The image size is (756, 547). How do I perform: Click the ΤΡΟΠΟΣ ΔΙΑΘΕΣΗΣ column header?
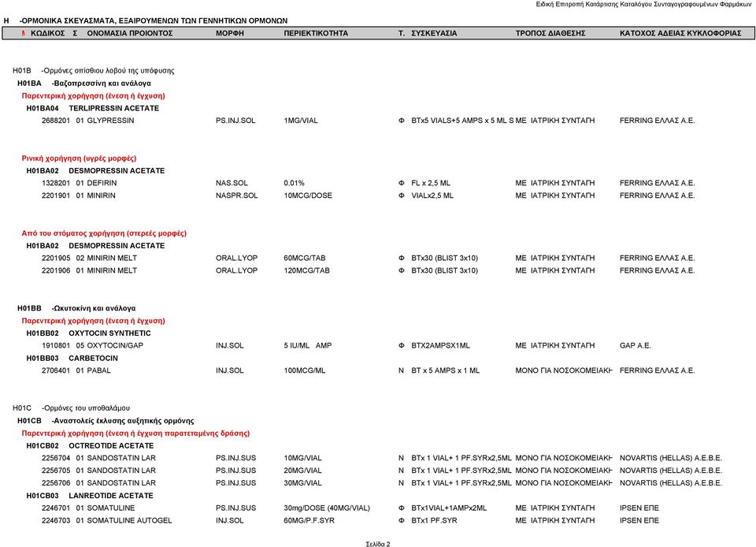click(550, 33)
